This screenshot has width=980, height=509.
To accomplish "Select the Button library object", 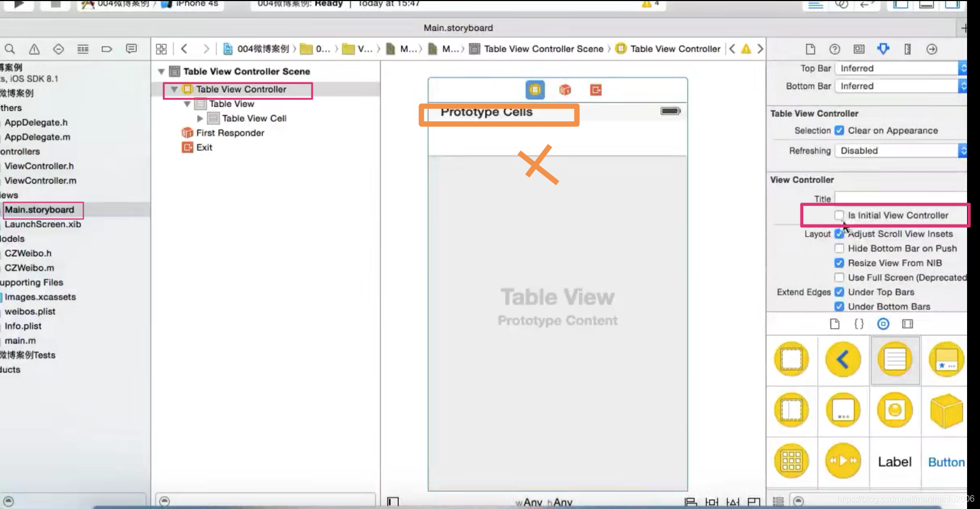I will (946, 462).
